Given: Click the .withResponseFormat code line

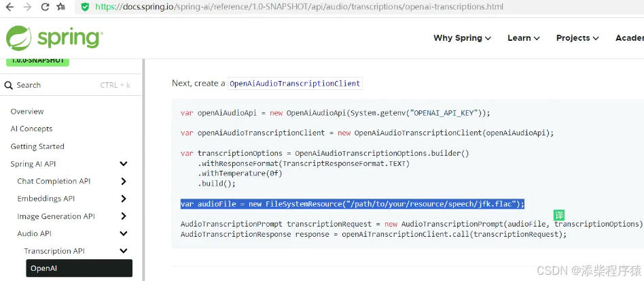Looking at the screenshot, I should point(304,163).
